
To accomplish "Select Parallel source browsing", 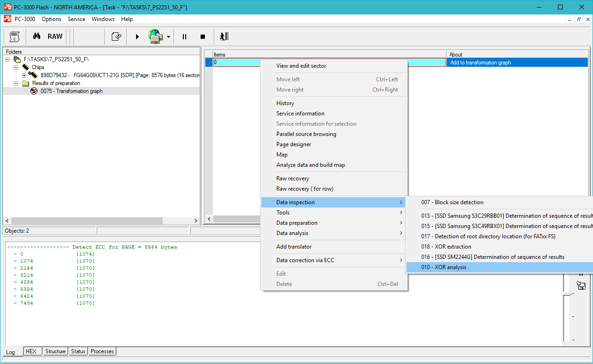I will (x=334, y=134).
